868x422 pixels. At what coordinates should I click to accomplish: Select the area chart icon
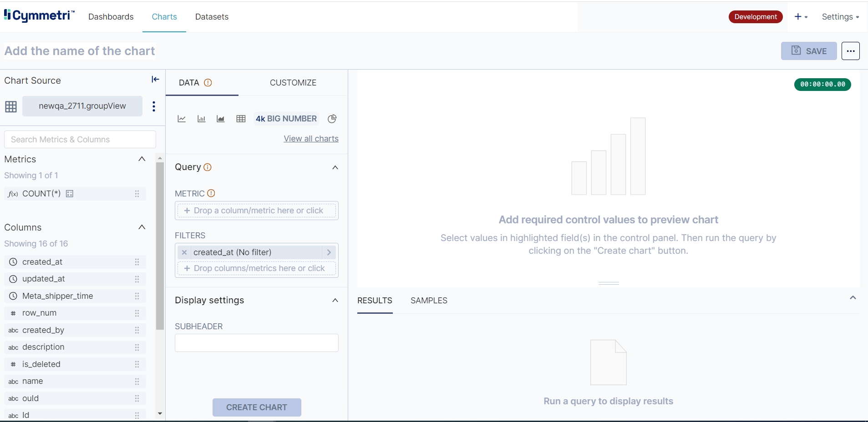click(x=221, y=119)
